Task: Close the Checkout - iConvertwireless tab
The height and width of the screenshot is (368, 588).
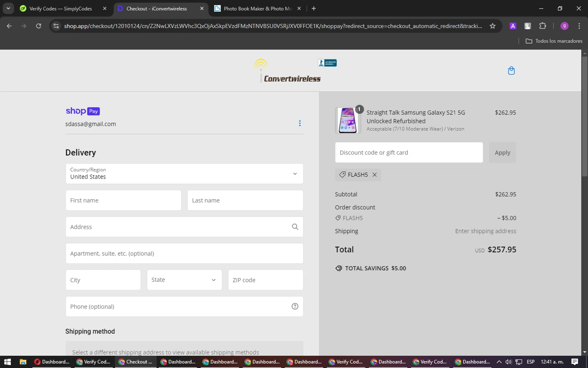Action: tap(202, 8)
